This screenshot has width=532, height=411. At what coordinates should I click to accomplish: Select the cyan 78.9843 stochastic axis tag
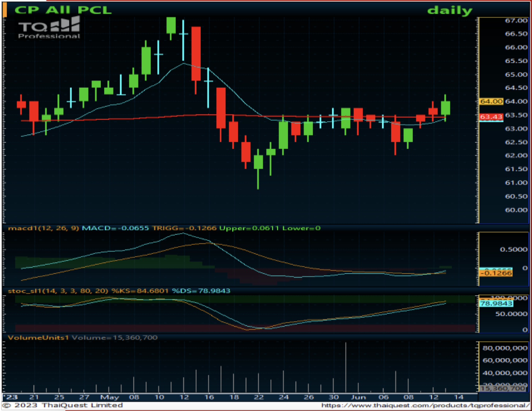tap(496, 304)
